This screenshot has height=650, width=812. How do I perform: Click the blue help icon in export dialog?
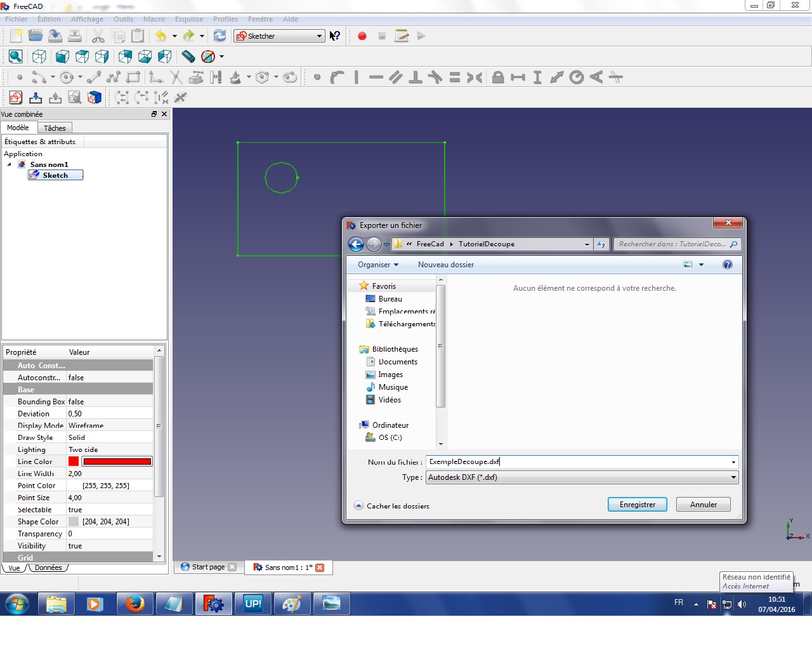click(x=728, y=265)
